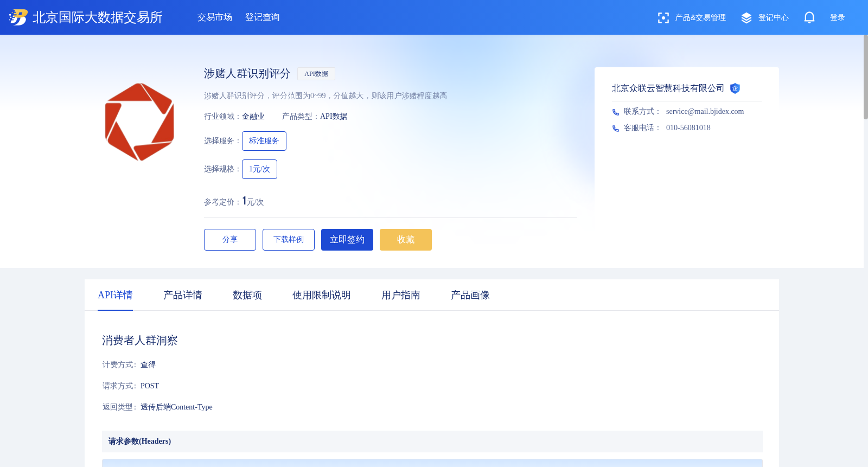Click the product description sentence

325,96
